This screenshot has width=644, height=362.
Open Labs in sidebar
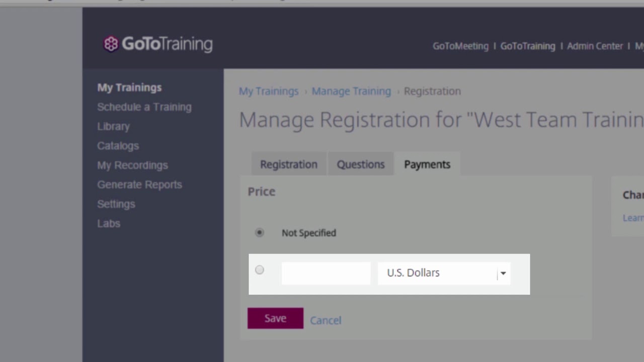(x=109, y=223)
